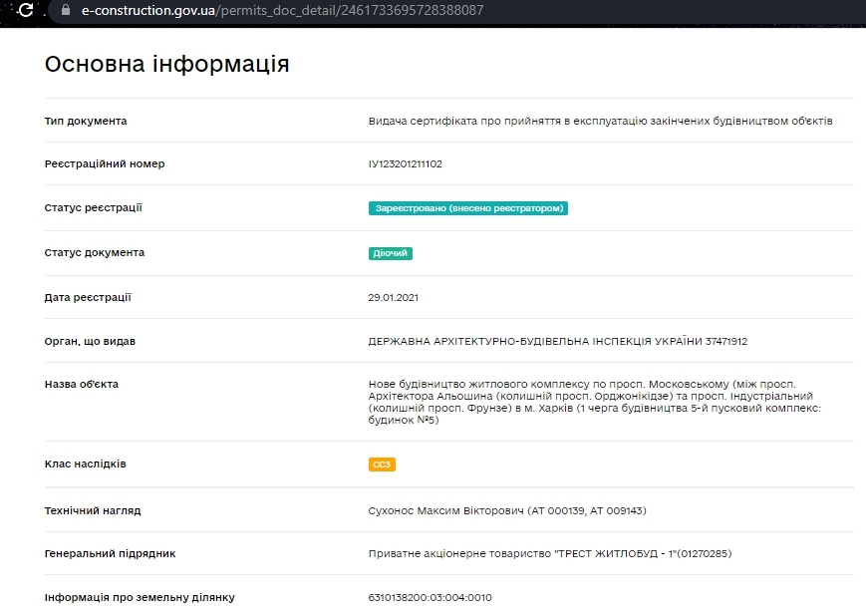The height and width of the screenshot is (616, 866).
Task: Click the date 29.01.2021
Action: tap(394, 298)
